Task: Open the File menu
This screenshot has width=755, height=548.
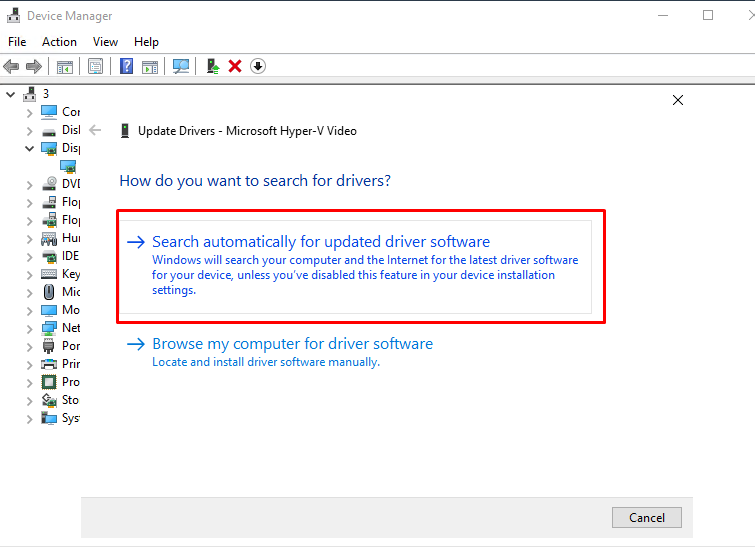Action: (x=17, y=42)
